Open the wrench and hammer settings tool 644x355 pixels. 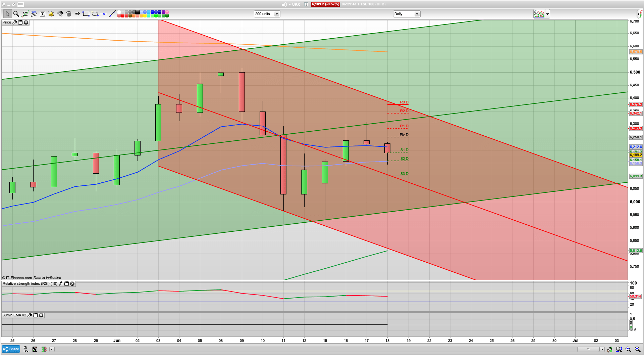click(60, 14)
